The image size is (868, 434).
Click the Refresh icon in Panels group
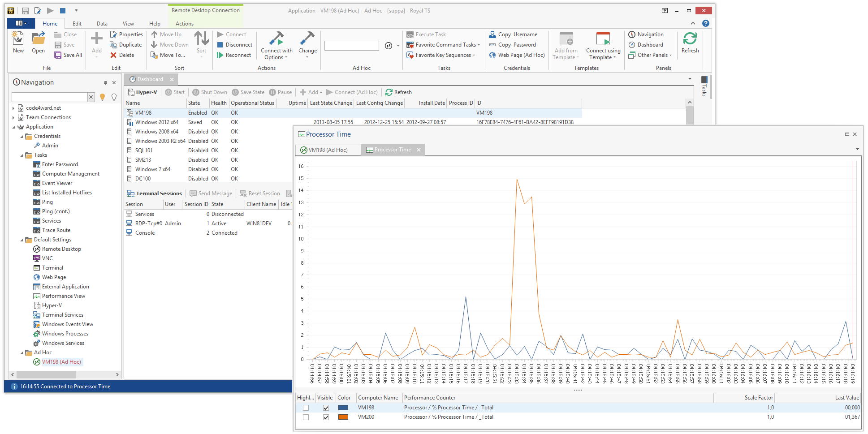click(x=690, y=39)
